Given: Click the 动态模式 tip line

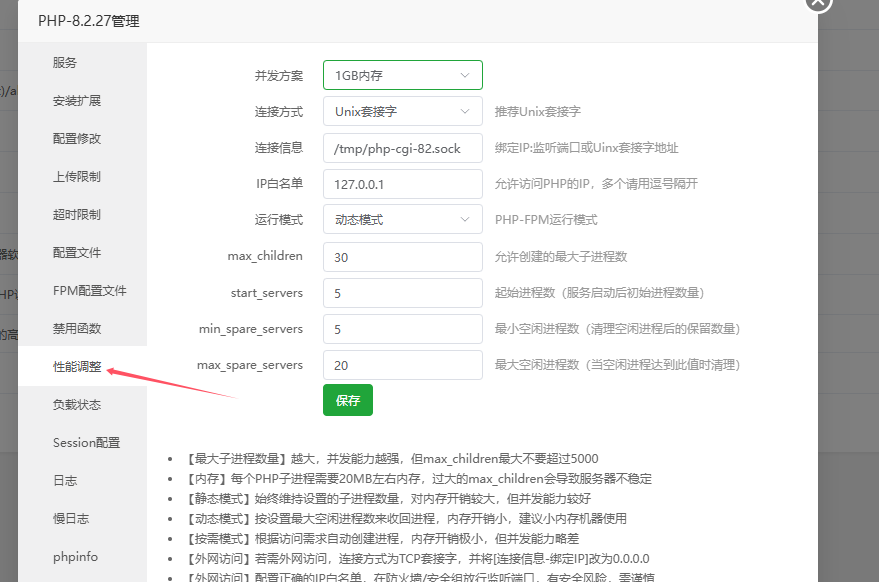Looking at the screenshot, I should point(406,519).
